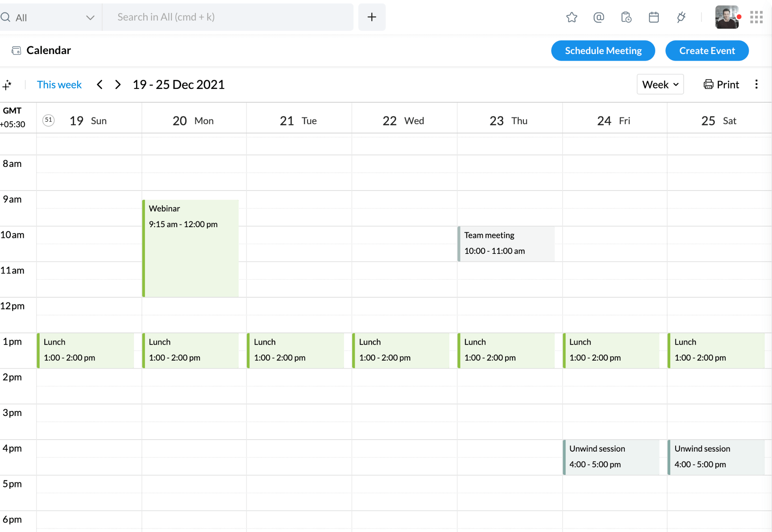Open the Week view dropdown
The height and width of the screenshot is (532, 772).
(660, 84)
